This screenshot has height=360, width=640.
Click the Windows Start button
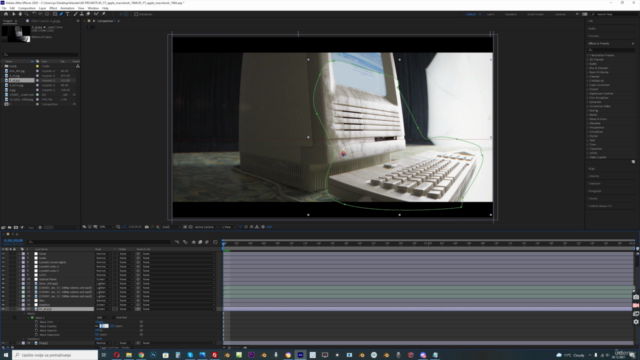tap(6, 355)
